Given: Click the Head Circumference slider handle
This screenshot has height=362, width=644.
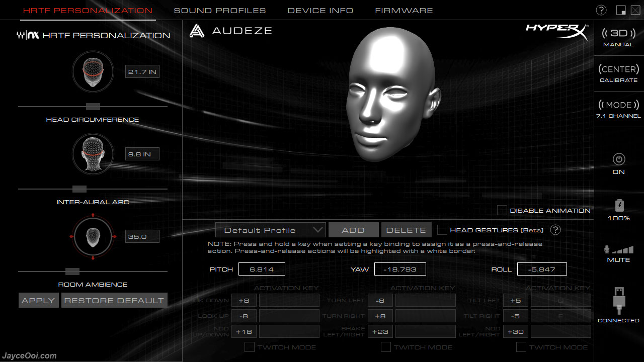Looking at the screenshot, I should coord(93,107).
